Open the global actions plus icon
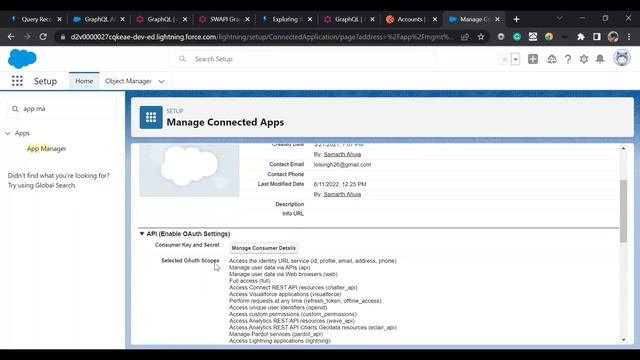Image resolution: width=640 pixels, height=360 pixels. 533,59
